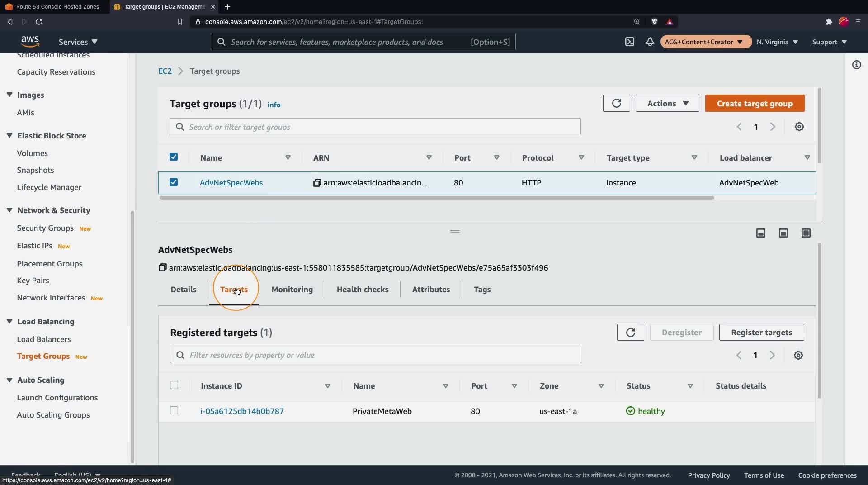
Task: Open the browser extensions puzzle icon
Action: coord(829,22)
